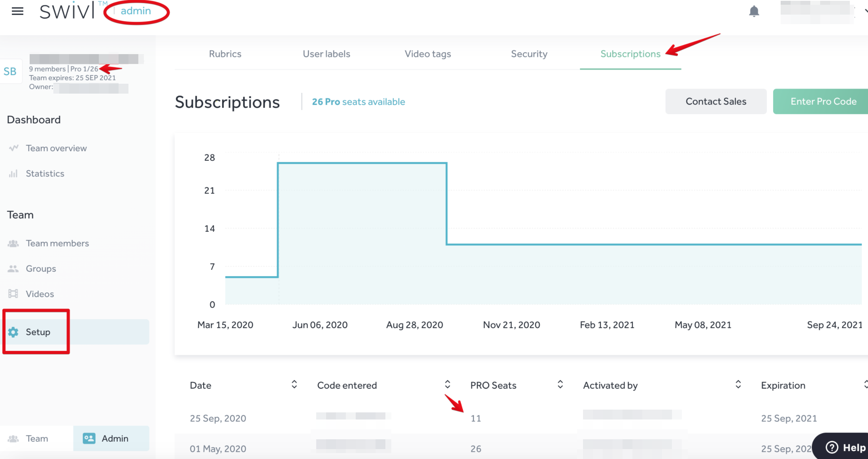The width and height of the screenshot is (868, 459).
Task: Click the Videos film icon
Action: (x=13, y=294)
